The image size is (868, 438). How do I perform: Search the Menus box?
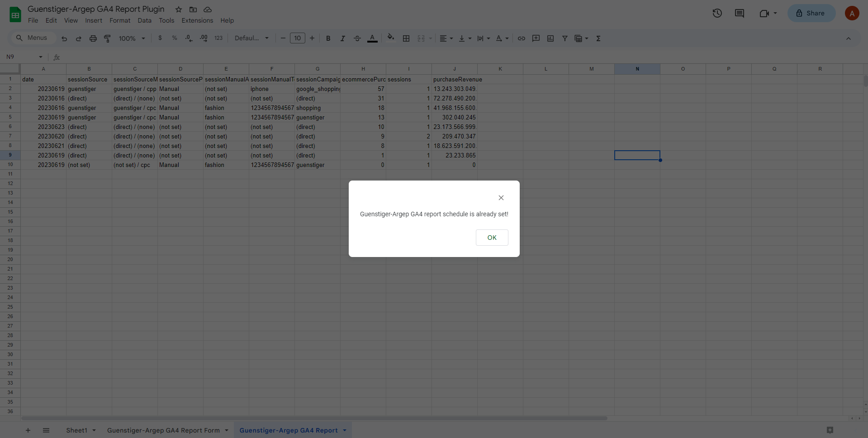coord(33,38)
